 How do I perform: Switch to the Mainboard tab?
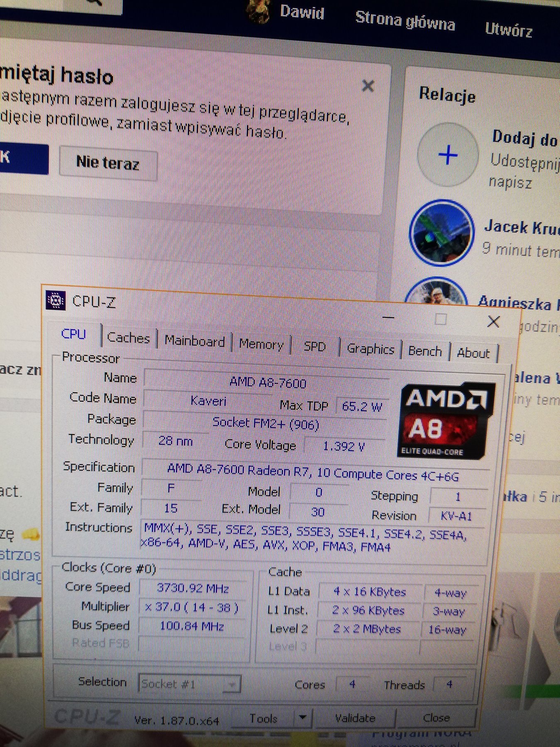194,341
